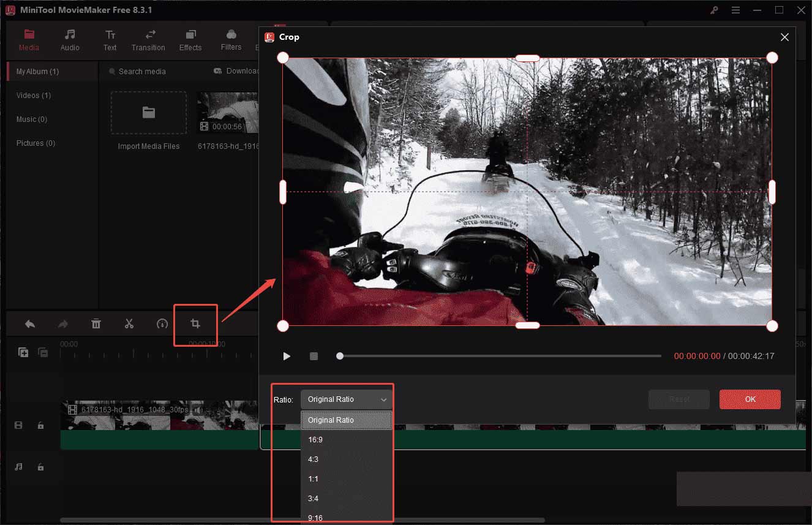The image size is (812, 525).
Task: Toggle the lock on the video track
Action: tap(40, 425)
